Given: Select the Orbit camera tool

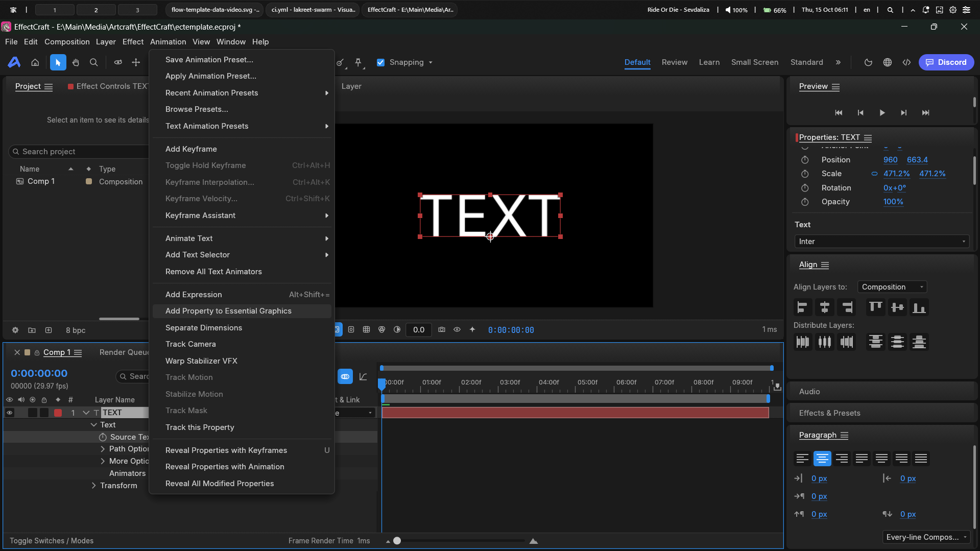Looking at the screenshot, I should [118, 62].
